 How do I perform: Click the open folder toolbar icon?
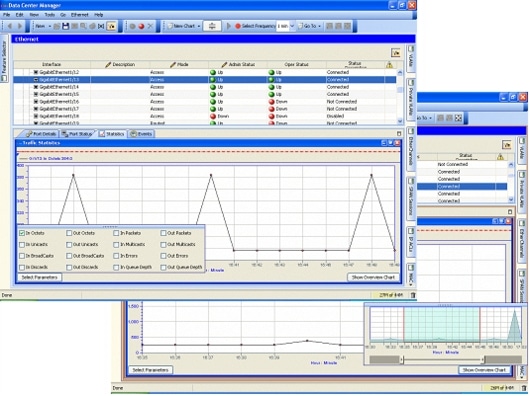(x=57, y=26)
